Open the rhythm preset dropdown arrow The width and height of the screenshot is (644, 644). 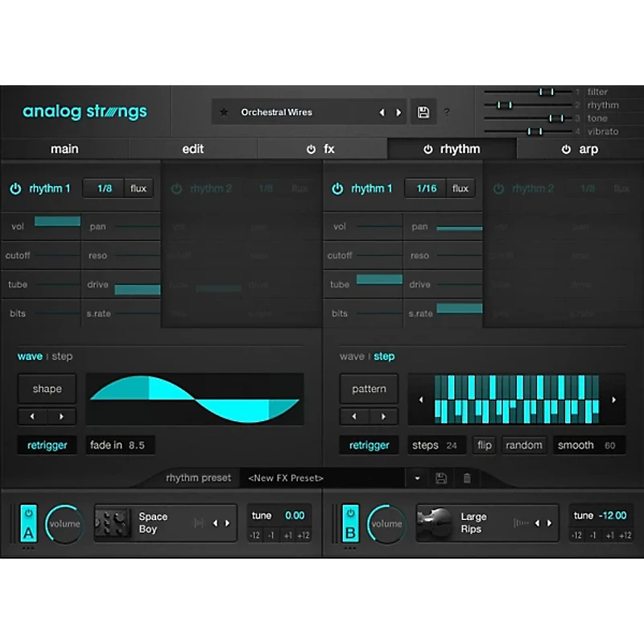pyautogui.click(x=416, y=477)
